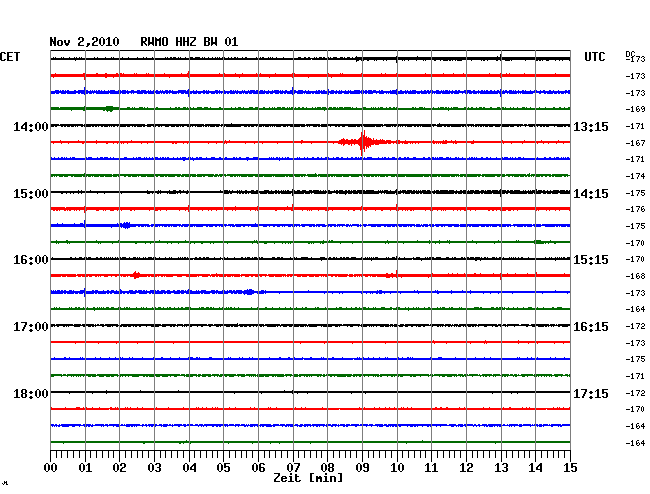Select the CET timezone label

(10, 57)
